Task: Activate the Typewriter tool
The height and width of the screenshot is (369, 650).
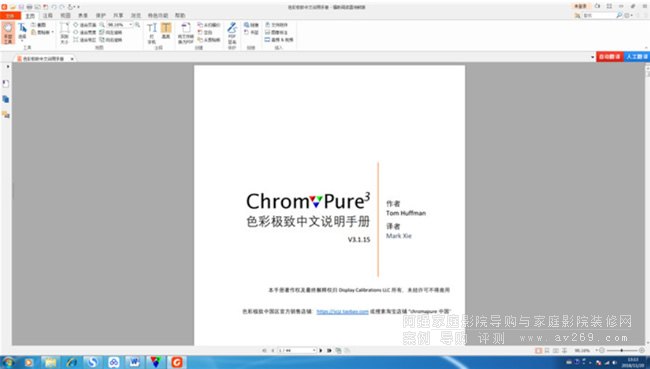Action: tap(152, 33)
